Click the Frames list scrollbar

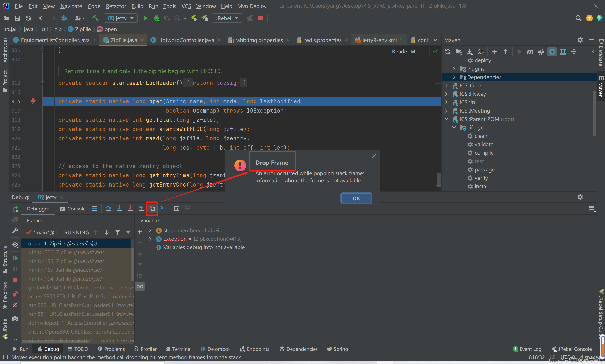[x=132, y=260]
